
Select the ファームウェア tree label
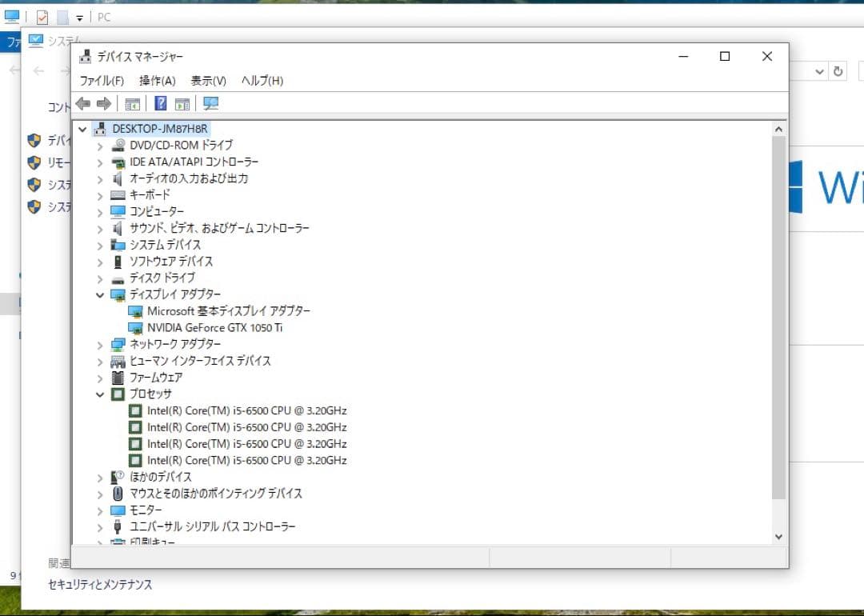[x=156, y=378]
